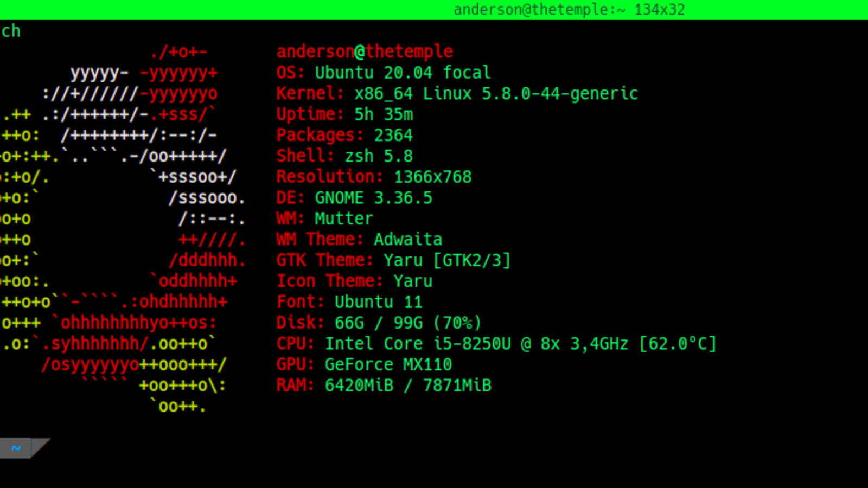Click the RAM 6420MiB / 7871MiB line

pos(384,386)
